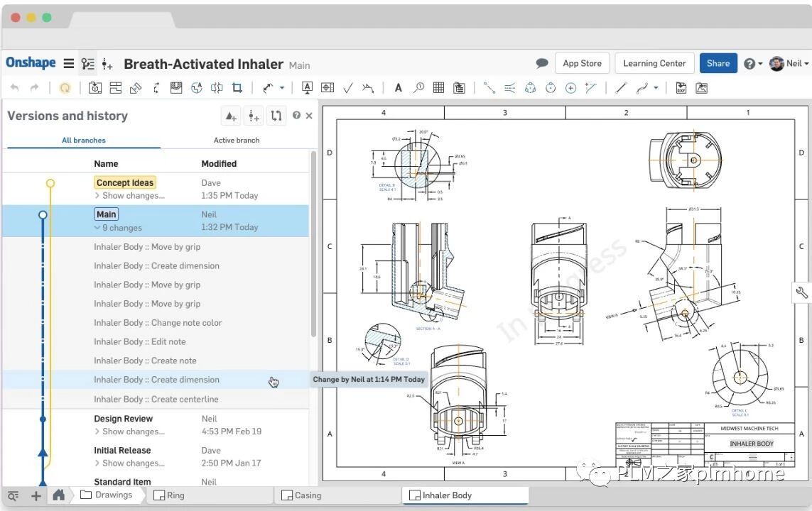Open the App Store
The image size is (812, 511).
coord(582,63)
